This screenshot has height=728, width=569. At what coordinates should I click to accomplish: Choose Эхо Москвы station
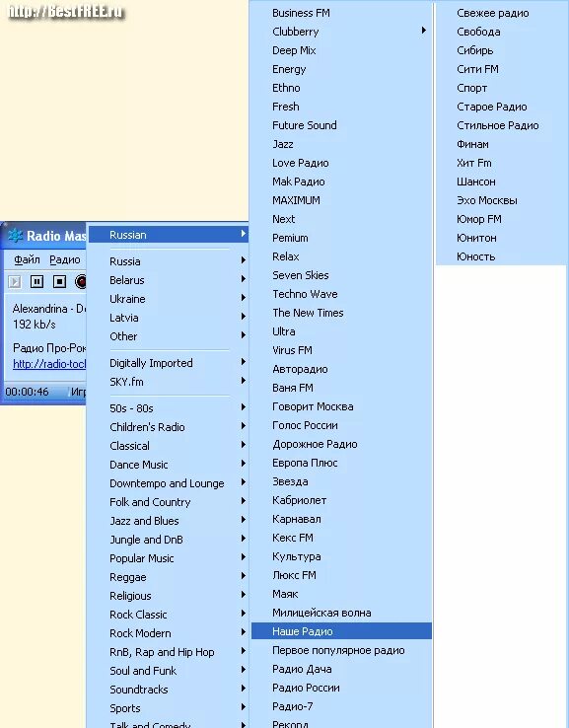502,200
